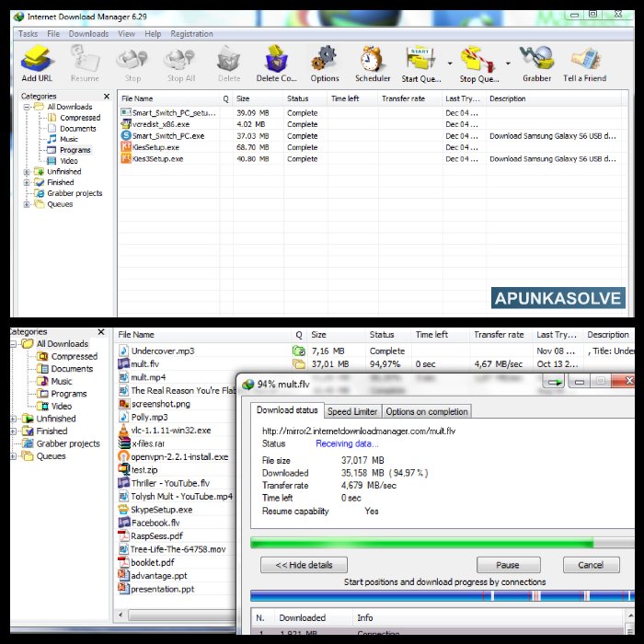The image size is (644, 644).
Task: Collapse All Downloads in upper Categories tree
Action: pos(27,108)
